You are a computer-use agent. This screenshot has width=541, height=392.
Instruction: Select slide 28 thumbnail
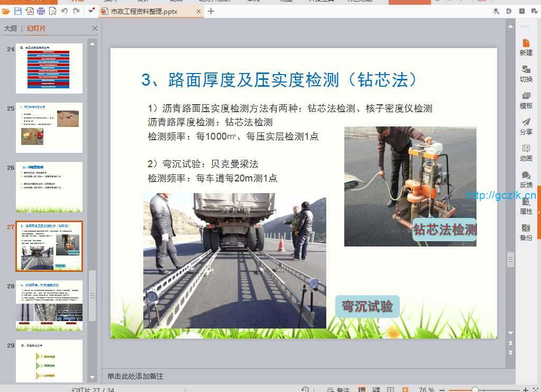click(x=49, y=305)
